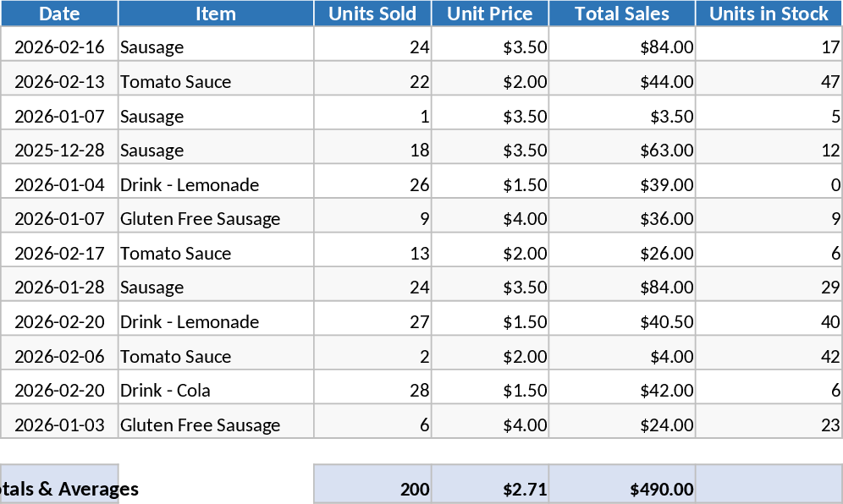Click the Date column header
This screenshot has height=504, width=843.
coord(59,14)
